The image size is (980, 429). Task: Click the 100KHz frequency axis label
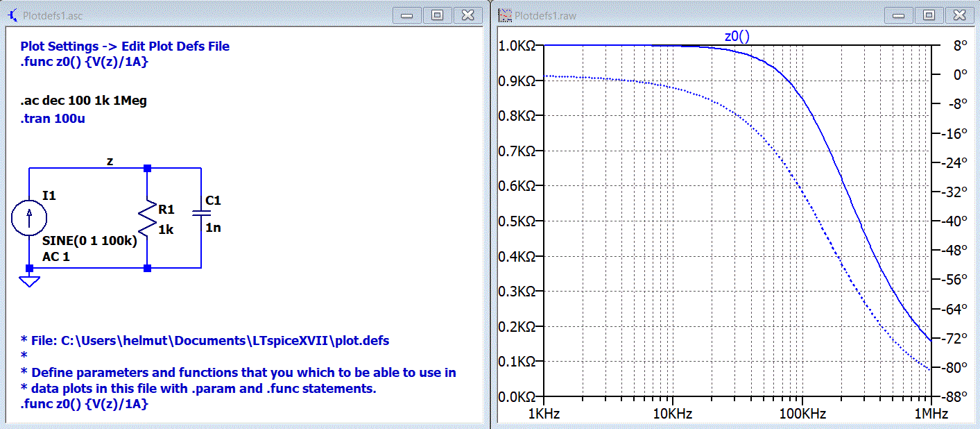(x=802, y=414)
